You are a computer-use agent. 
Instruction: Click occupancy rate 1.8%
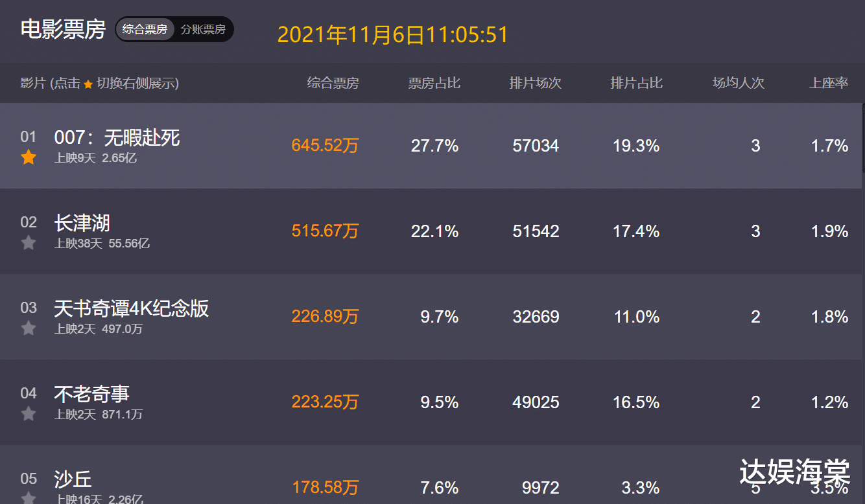tap(830, 317)
